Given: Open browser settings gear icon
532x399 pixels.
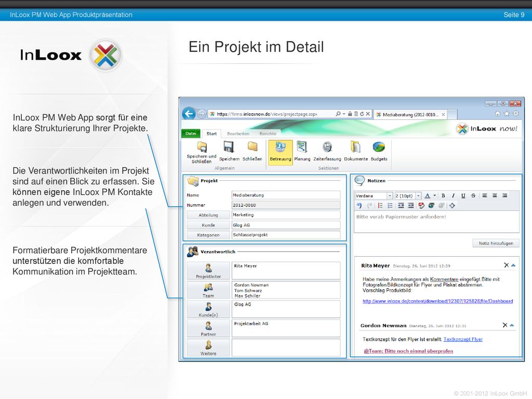Looking at the screenshot, I should tap(516, 114).
